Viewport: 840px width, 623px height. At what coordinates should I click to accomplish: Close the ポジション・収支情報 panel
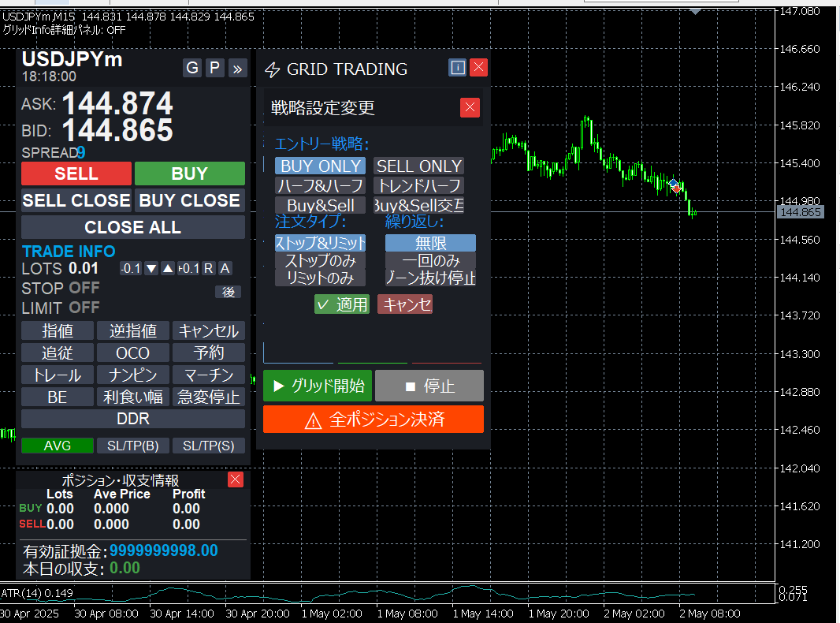point(235,479)
